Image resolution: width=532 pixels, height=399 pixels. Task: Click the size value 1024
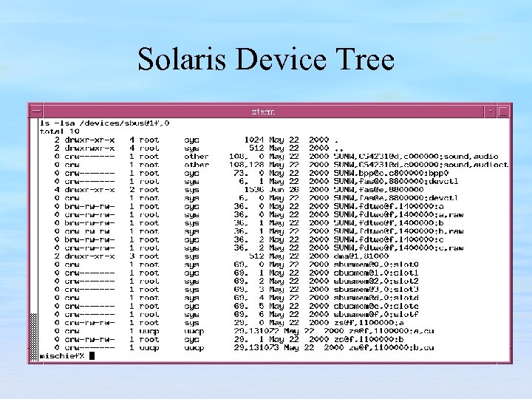click(x=253, y=140)
